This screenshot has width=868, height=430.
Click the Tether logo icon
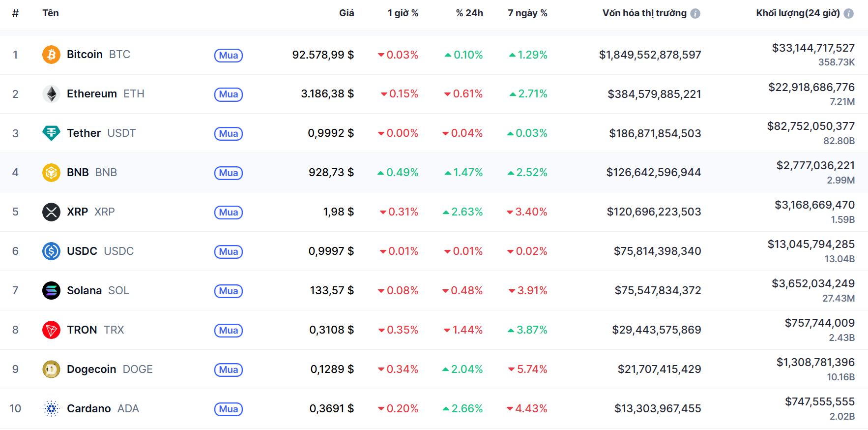click(x=51, y=133)
